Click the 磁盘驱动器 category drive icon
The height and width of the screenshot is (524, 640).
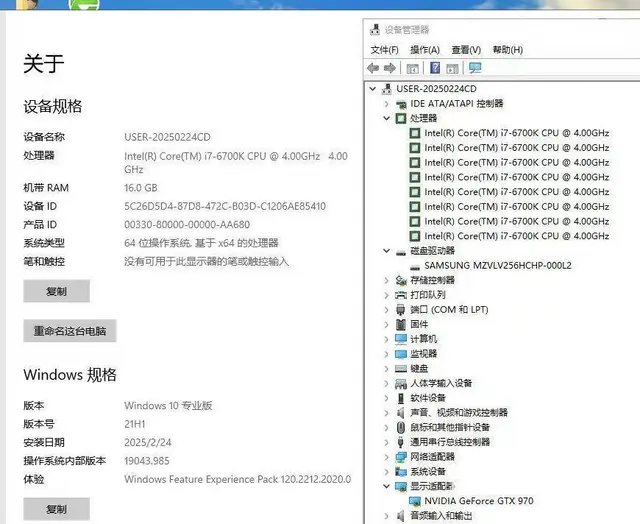click(x=401, y=251)
